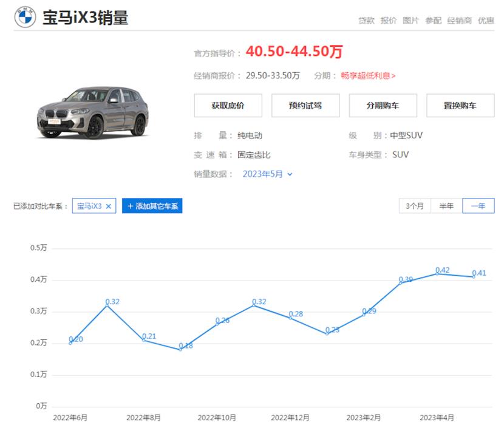The width and height of the screenshot is (504, 422).
Task: Click the 0.23 data point
Action: [x=327, y=333]
